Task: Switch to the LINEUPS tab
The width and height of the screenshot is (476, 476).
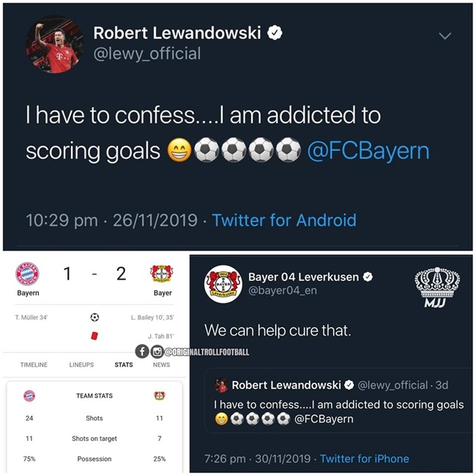Action: [81, 365]
